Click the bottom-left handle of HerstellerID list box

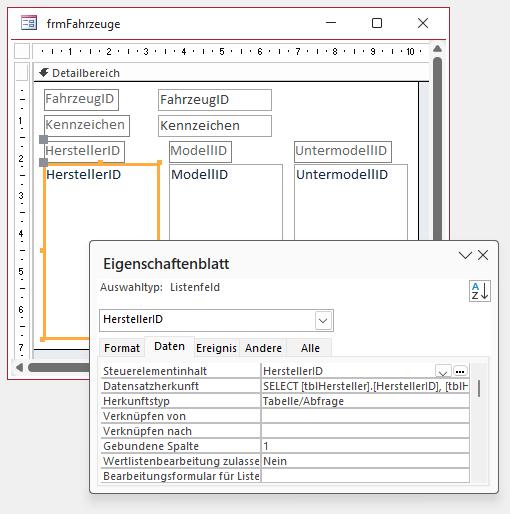click(x=43, y=339)
